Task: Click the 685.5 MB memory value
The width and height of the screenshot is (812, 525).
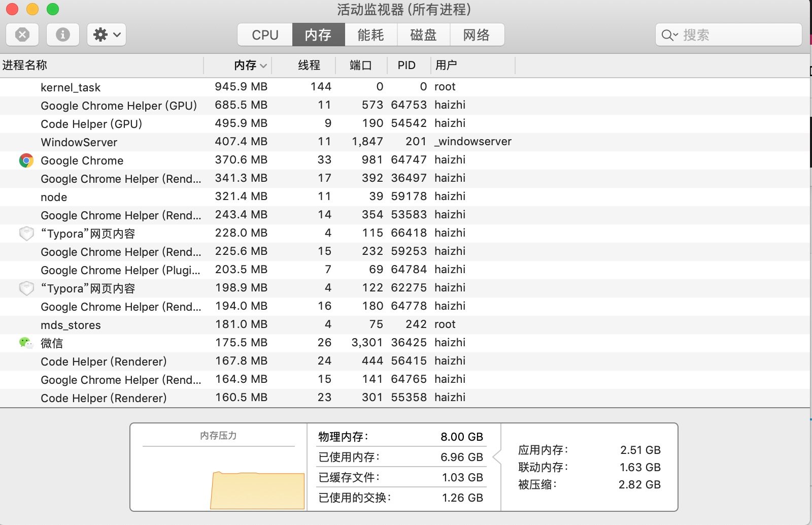Action: tap(241, 105)
